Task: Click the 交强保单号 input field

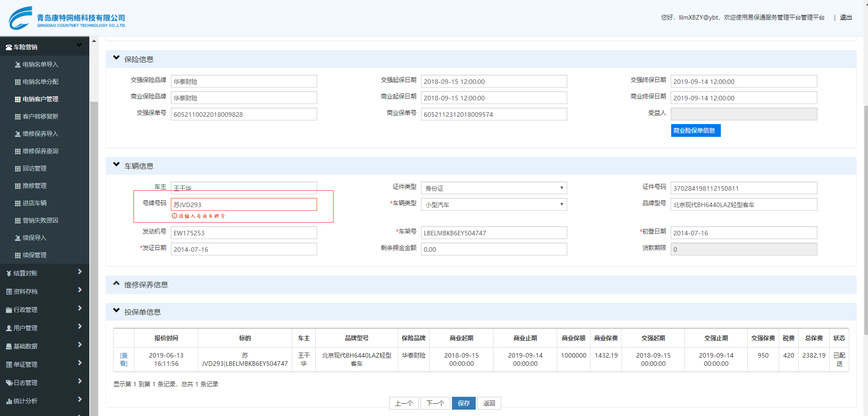Action: tap(244, 114)
